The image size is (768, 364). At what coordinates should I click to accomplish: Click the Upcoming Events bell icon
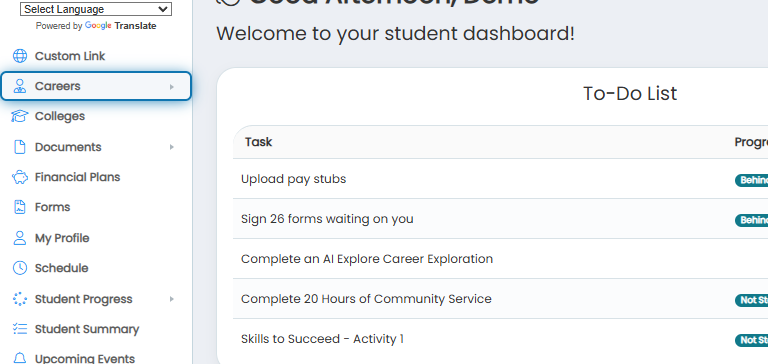[20, 358]
